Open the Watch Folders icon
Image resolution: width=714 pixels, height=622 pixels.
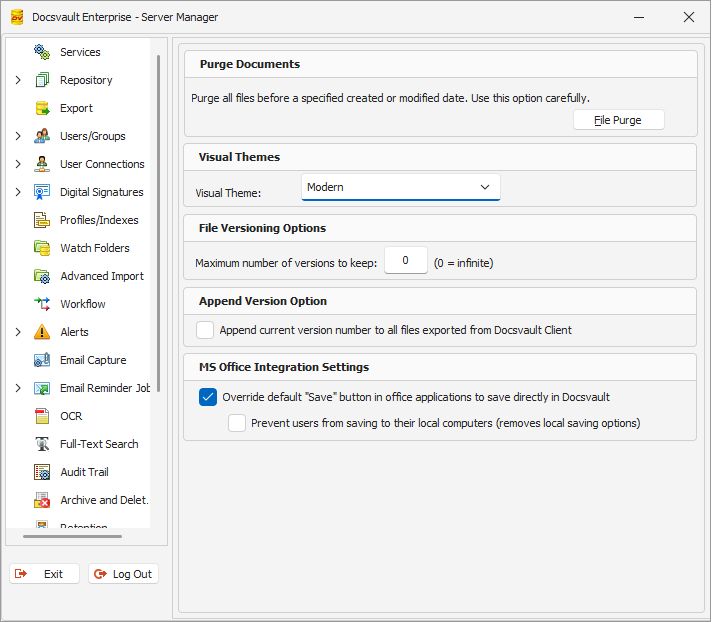[42, 248]
